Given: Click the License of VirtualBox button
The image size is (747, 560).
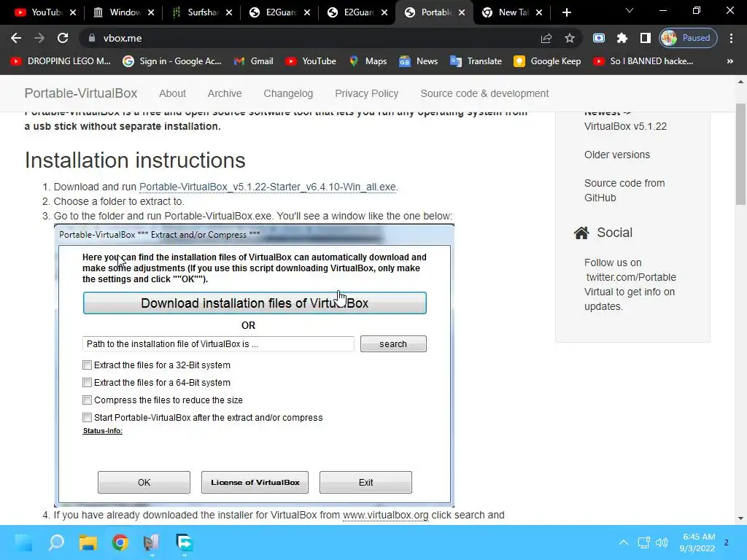Looking at the screenshot, I should [255, 483].
